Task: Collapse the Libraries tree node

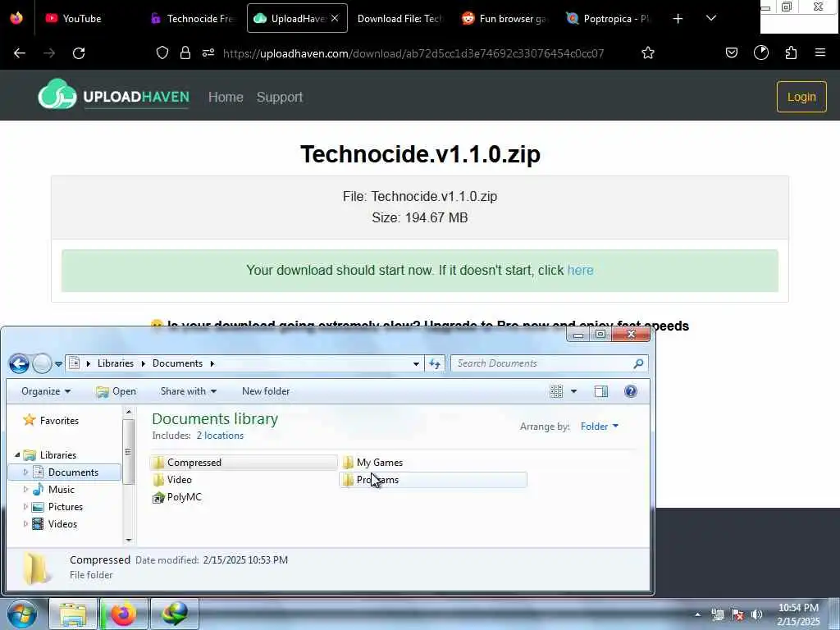Action: (18, 454)
